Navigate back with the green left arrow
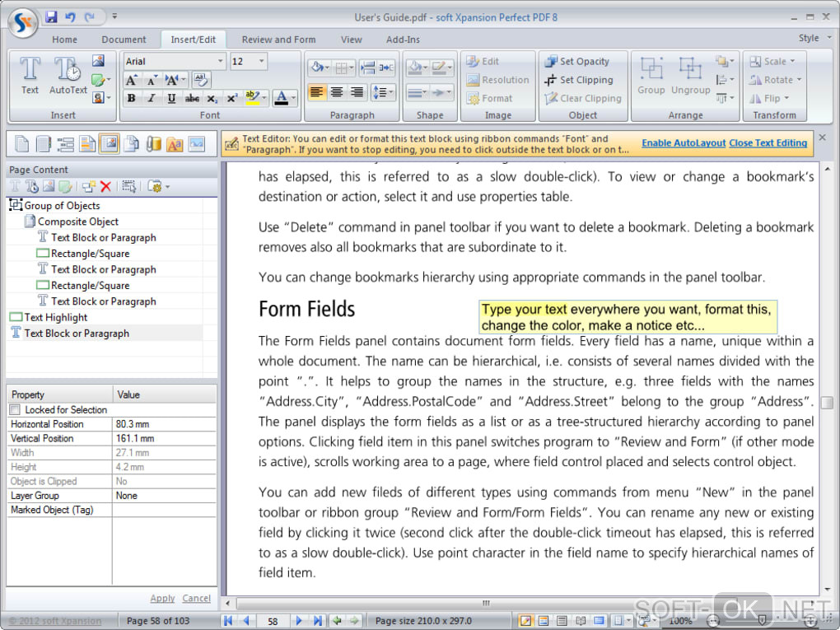The height and width of the screenshot is (630, 840). point(337,620)
